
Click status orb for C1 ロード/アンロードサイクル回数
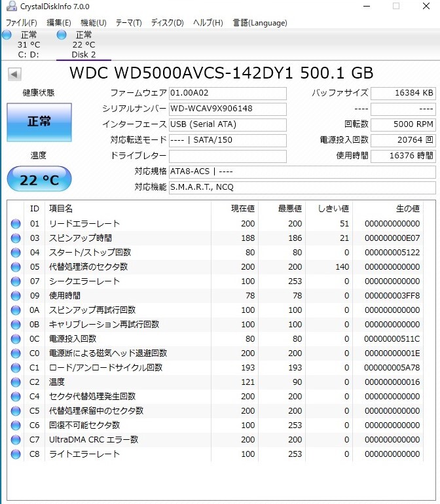pyautogui.click(x=16, y=368)
